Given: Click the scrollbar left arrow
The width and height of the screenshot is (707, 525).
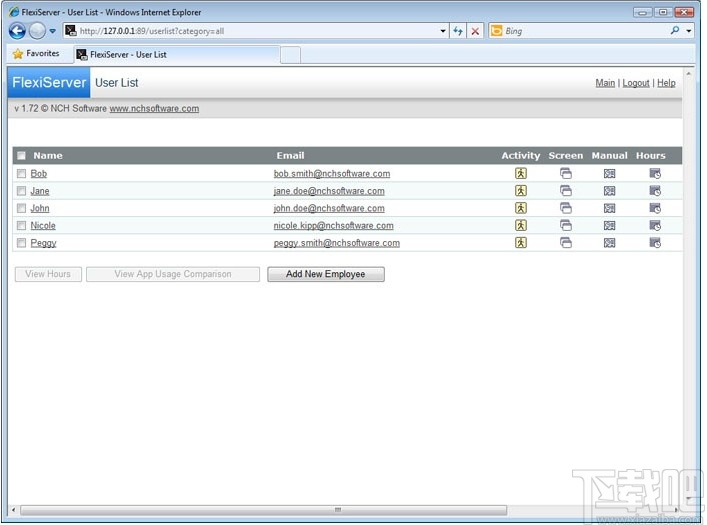Looking at the screenshot, I should 14,510.
